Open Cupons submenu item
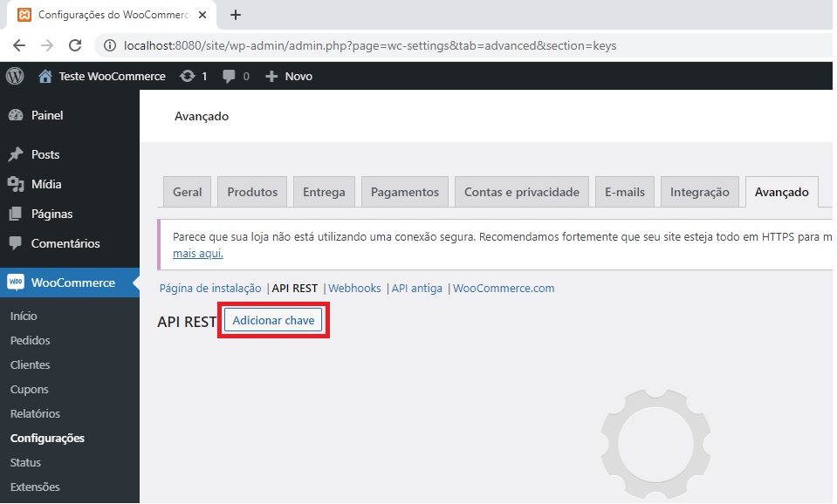Image resolution: width=837 pixels, height=504 pixels. point(30,389)
